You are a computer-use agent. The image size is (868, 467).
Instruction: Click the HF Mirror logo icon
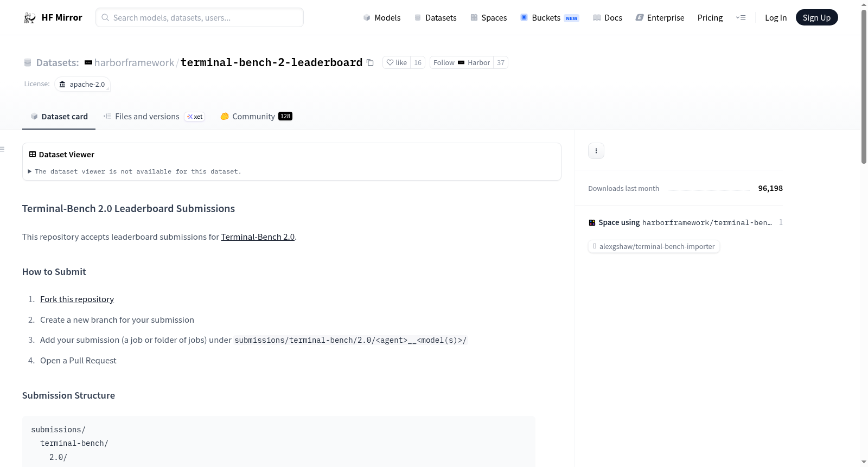pos(30,18)
